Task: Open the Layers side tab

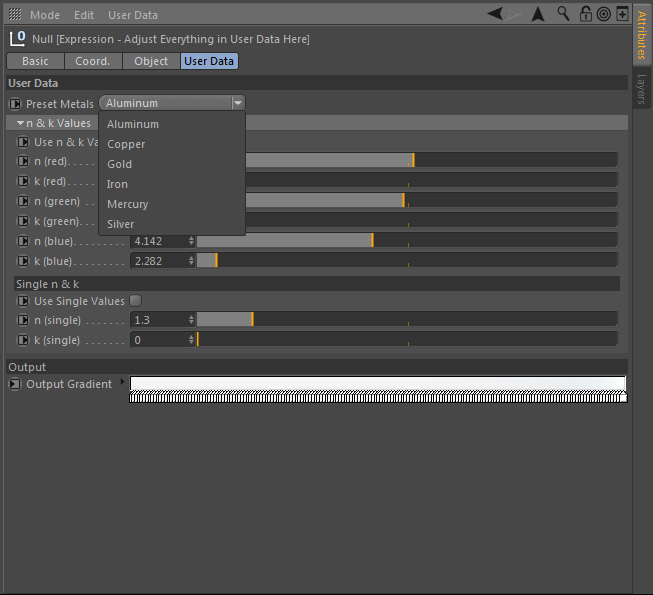Action: 642,88
